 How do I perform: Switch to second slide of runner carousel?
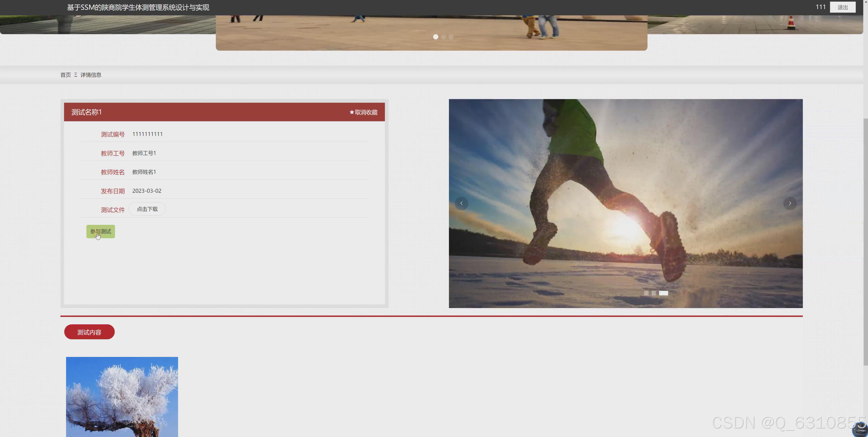654,293
